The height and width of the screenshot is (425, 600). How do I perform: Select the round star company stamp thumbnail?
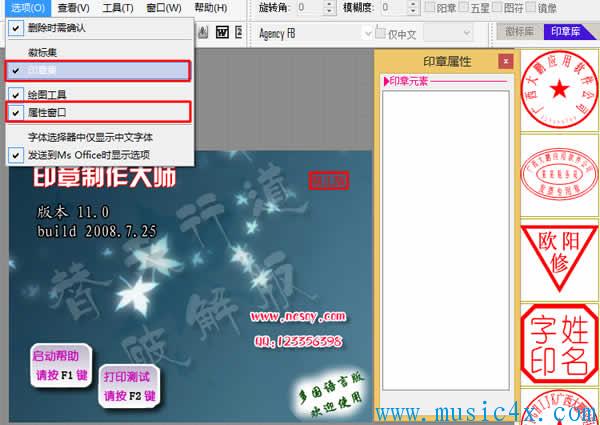(559, 90)
